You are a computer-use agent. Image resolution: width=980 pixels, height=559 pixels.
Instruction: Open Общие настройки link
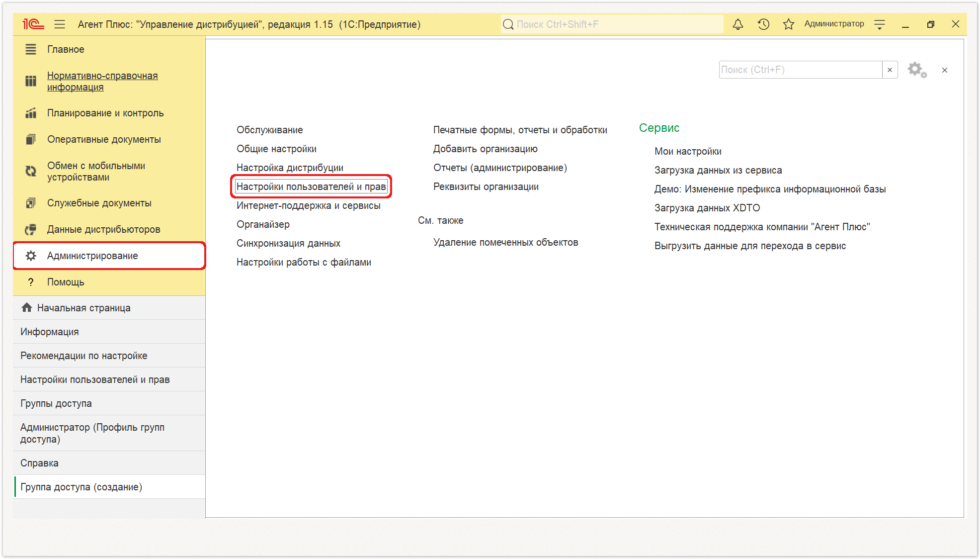[276, 149]
